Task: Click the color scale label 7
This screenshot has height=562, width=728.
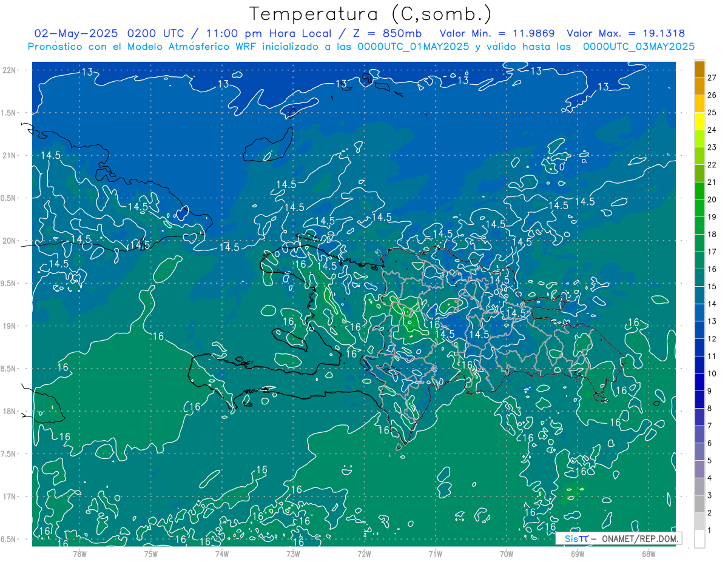Action: [x=709, y=426]
